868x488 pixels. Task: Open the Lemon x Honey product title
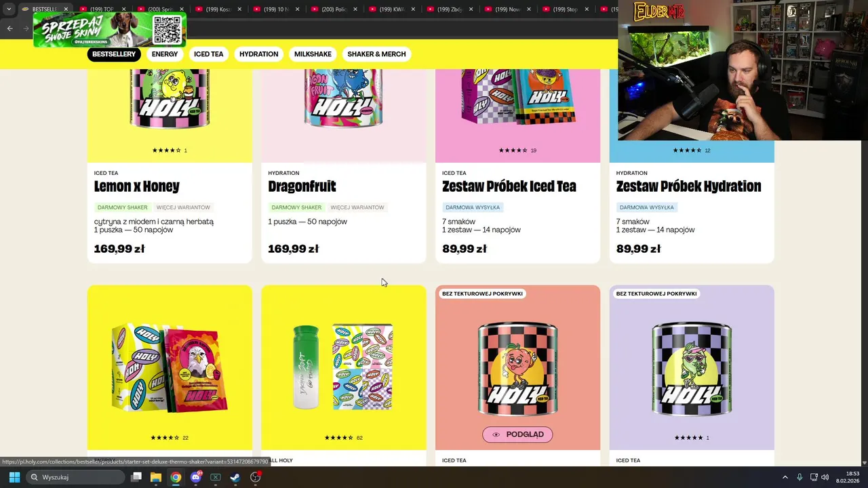tap(137, 186)
